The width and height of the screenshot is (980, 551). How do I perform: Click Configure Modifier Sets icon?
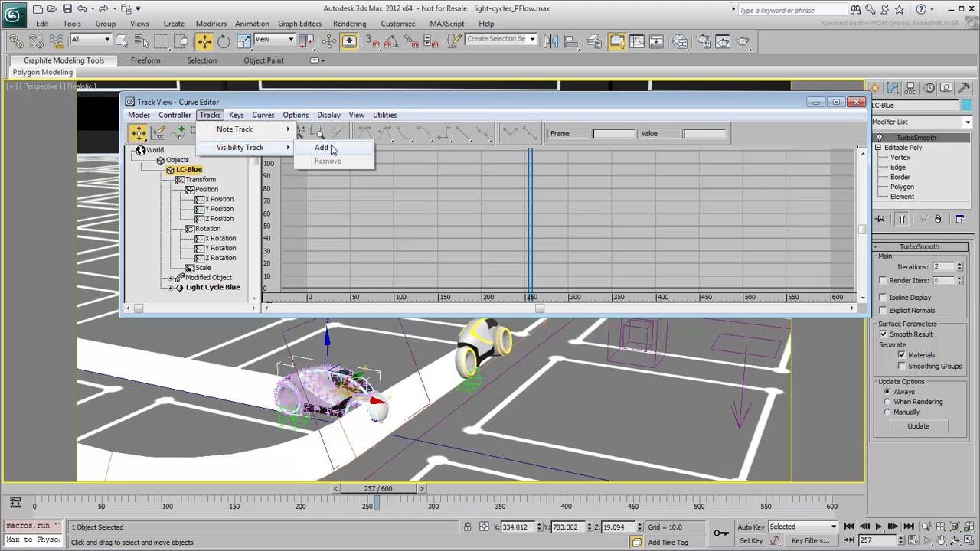961,220
